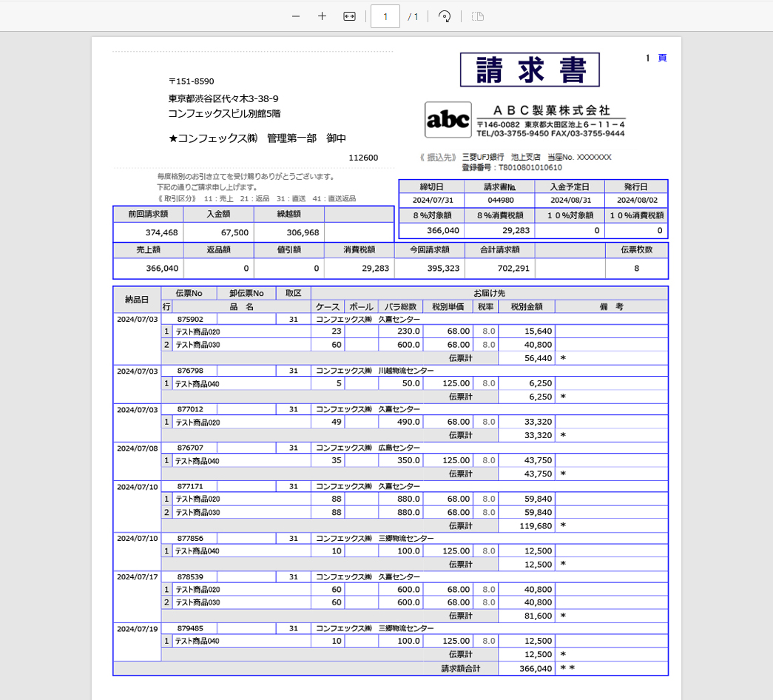Click amount 15,640 for テスト商品020
Screen dimensions: 773x700
pos(538,331)
